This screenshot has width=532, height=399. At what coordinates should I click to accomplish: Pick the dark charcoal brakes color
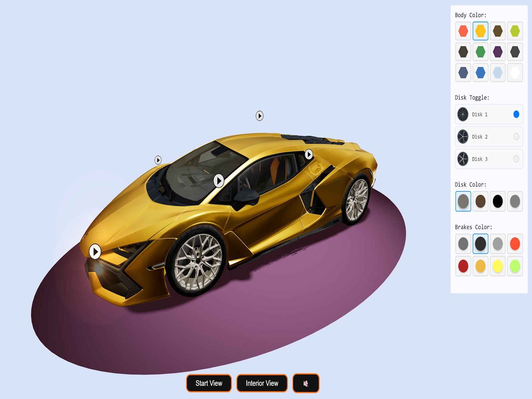tap(480, 244)
